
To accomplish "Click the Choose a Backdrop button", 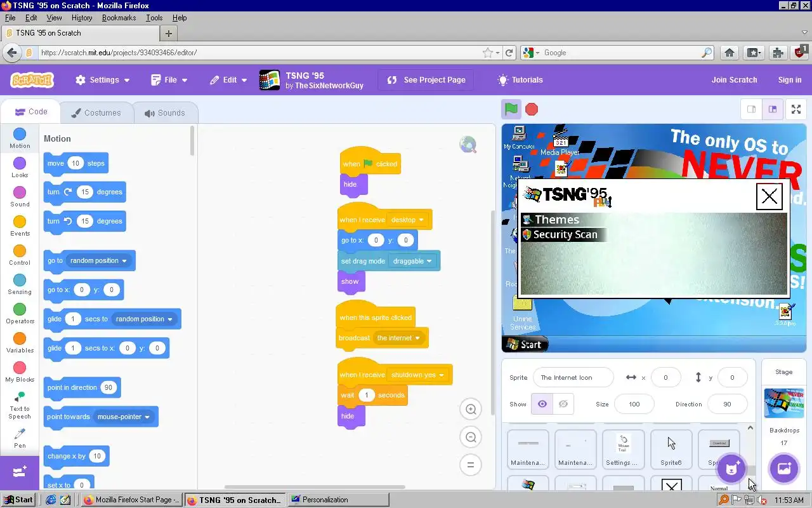I will click(x=783, y=469).
